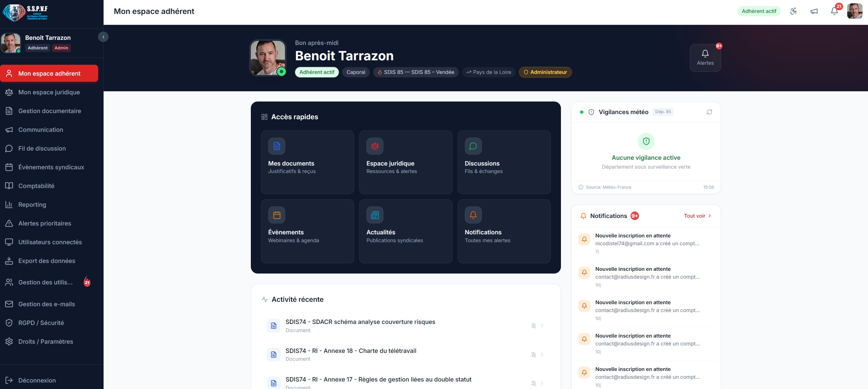Open the chevron on the Annexe 18 Charte du télétravail row
The height and width of the screenshot is (389, 868).
coord(542,355)
